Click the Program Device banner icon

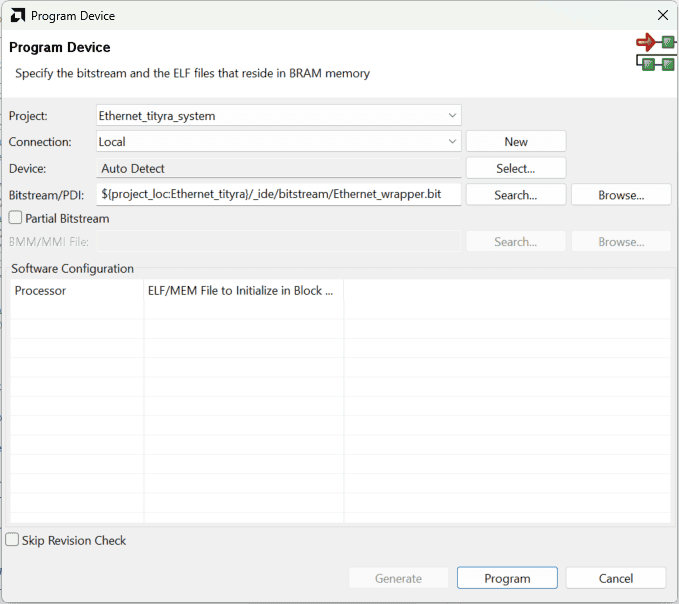[x=655, y=54]
